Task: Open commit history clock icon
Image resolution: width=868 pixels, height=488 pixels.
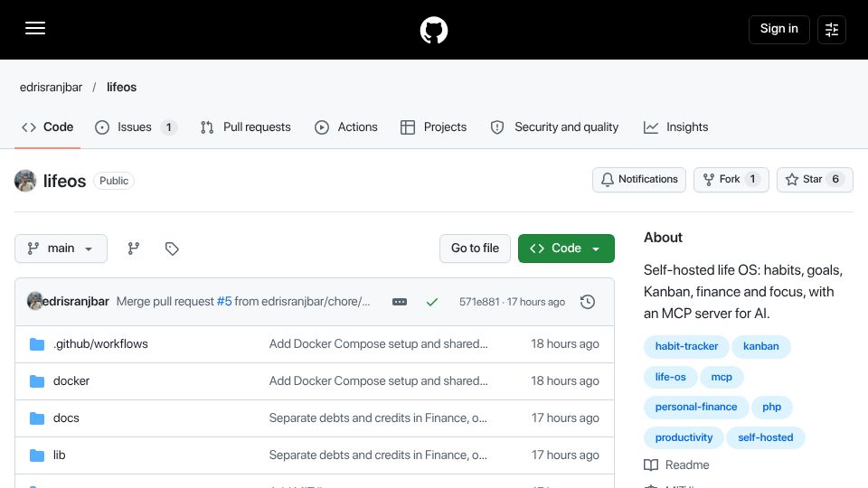Action: (x=588, y=302)
